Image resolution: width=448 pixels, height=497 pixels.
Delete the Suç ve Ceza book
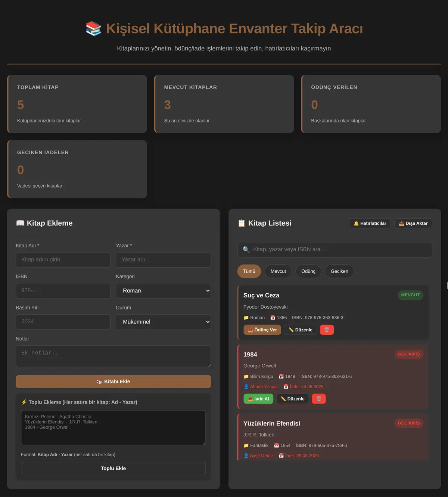click(327, 330)
